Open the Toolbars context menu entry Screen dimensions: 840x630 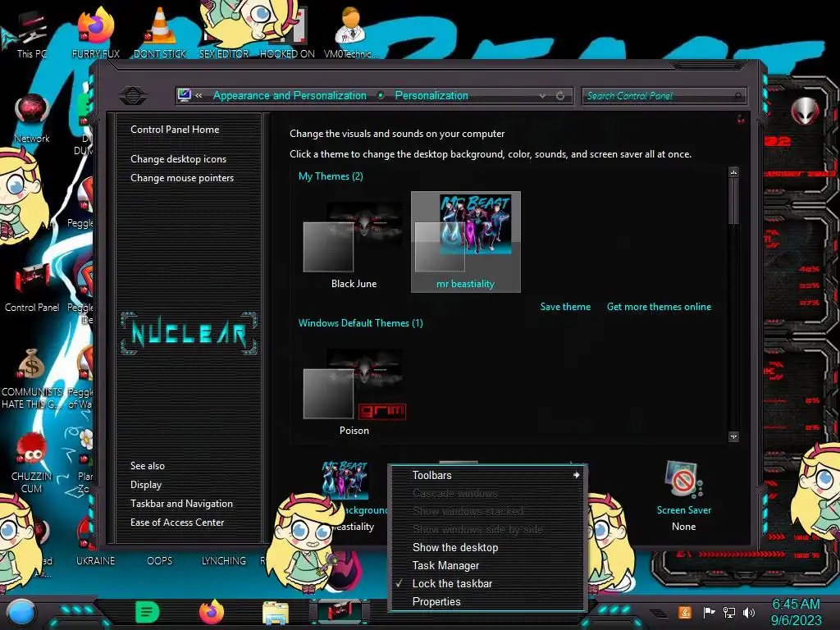click(x=431, y=475)
